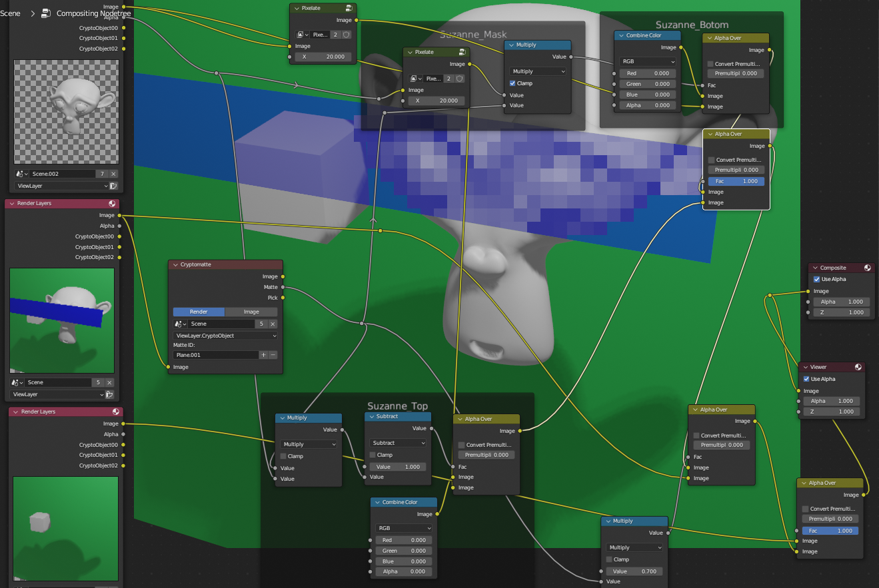
Task: Remove Matte ID with the minus icon
Action: click(x=273, y=355)
